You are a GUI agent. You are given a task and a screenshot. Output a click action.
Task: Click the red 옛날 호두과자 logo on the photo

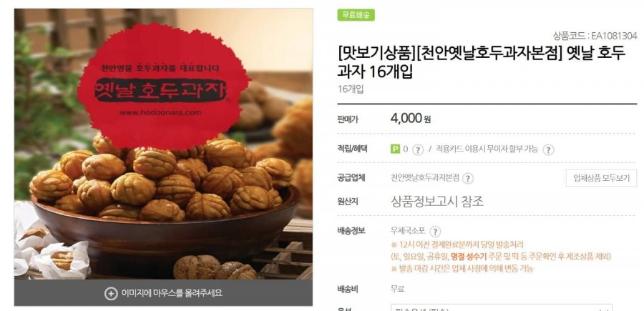[x=163, y=86]
